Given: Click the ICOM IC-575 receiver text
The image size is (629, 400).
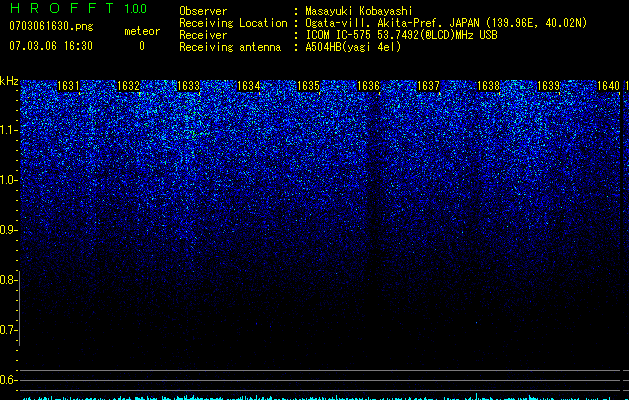Looking at the screenshot, I should tap(401, 35).
